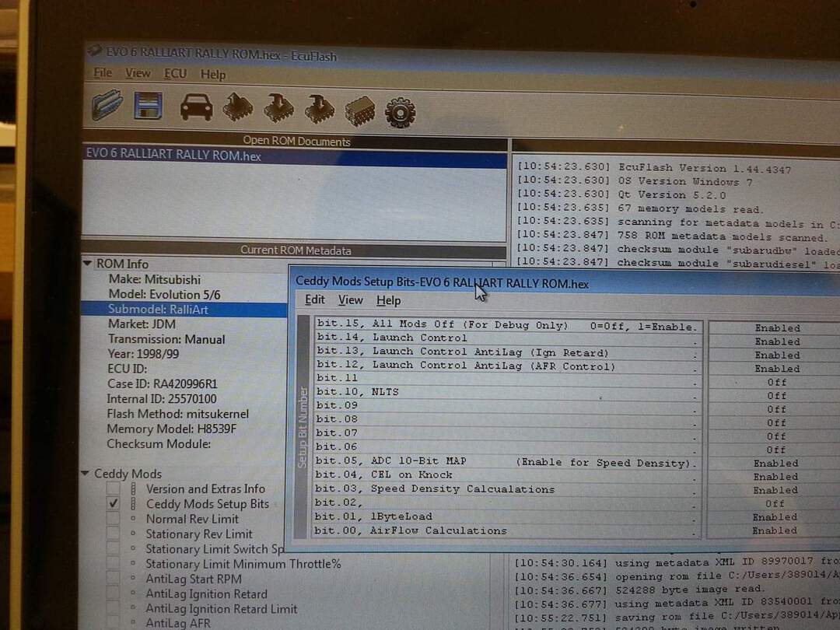Uncheck the Ceddy Mods Setup Bits checkbox
Image resolution: width=840 pixels, height=630 pixels.
[114, 504]
